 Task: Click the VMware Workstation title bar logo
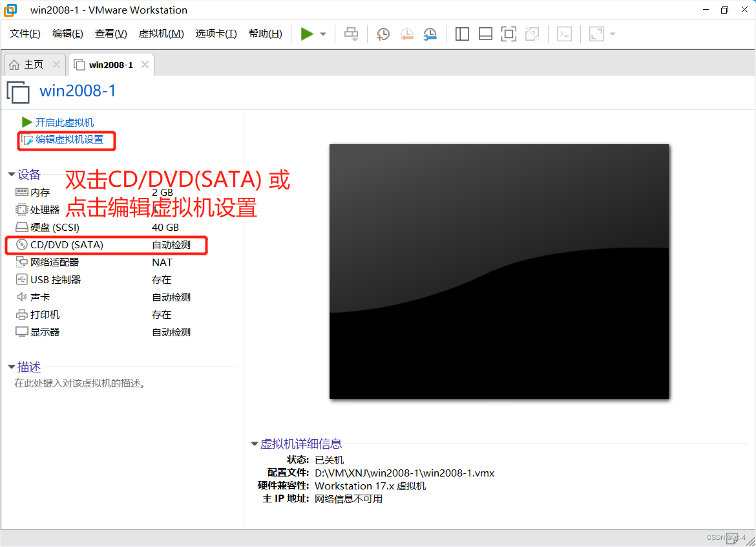pyautogui.click(x=10, y=10)
